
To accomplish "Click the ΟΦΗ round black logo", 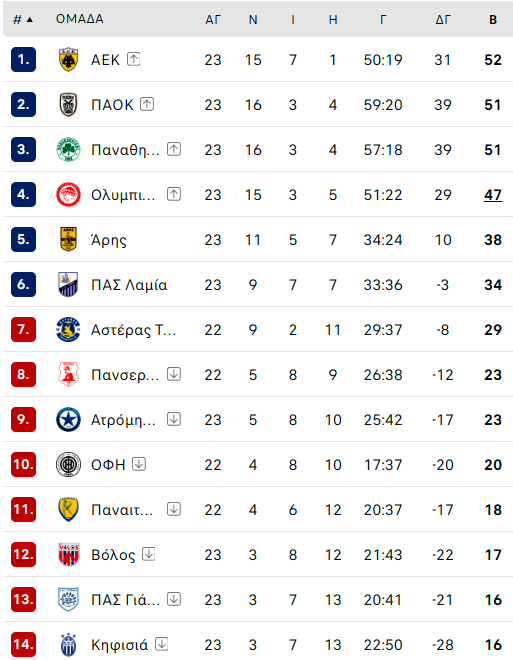I will point(68,465).
